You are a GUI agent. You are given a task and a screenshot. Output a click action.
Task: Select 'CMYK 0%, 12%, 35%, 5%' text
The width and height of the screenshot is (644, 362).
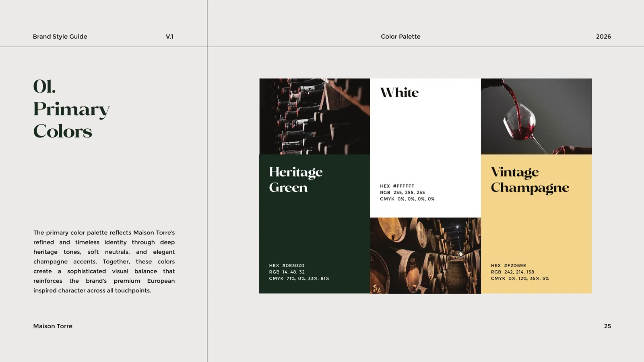point(520,278)
